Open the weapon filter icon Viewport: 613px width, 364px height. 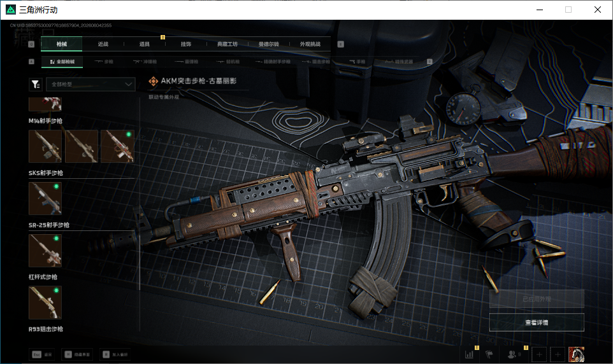(36, 84)
